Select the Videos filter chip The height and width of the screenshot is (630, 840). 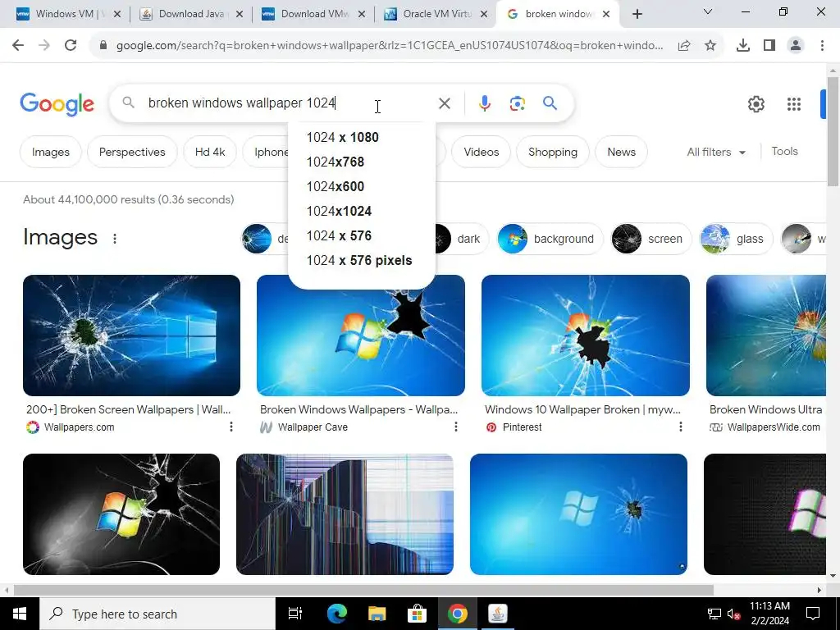481,152
